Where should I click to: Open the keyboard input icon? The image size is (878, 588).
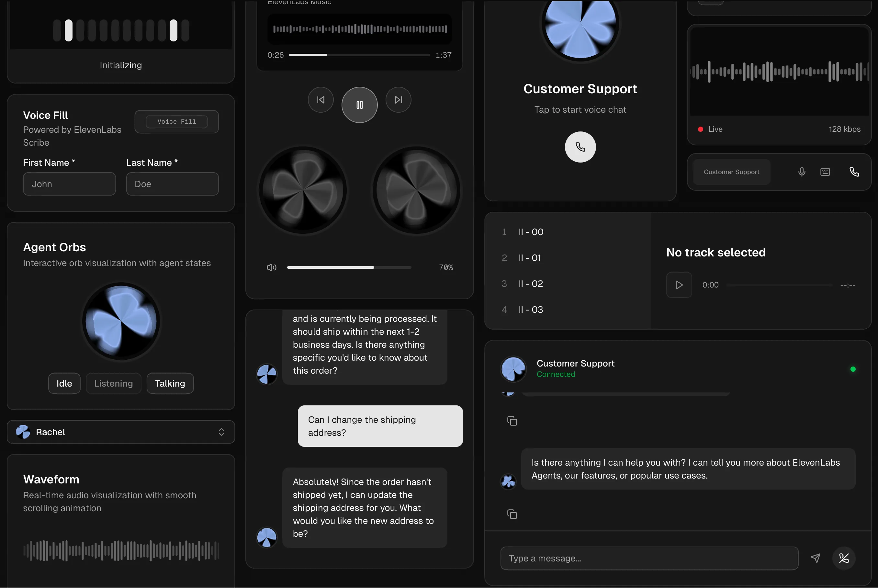point(825,172)
